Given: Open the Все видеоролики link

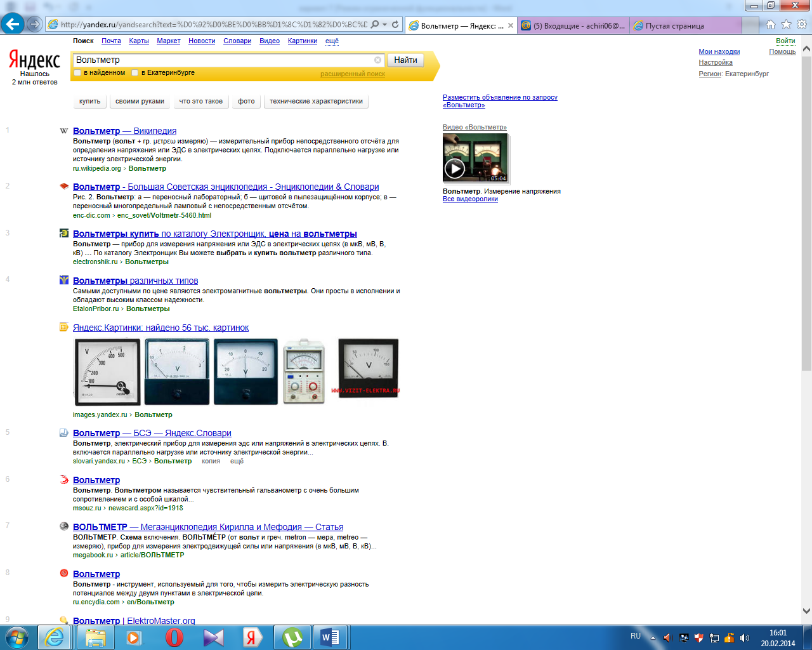Looking at the screenshot, I should 470,199.
